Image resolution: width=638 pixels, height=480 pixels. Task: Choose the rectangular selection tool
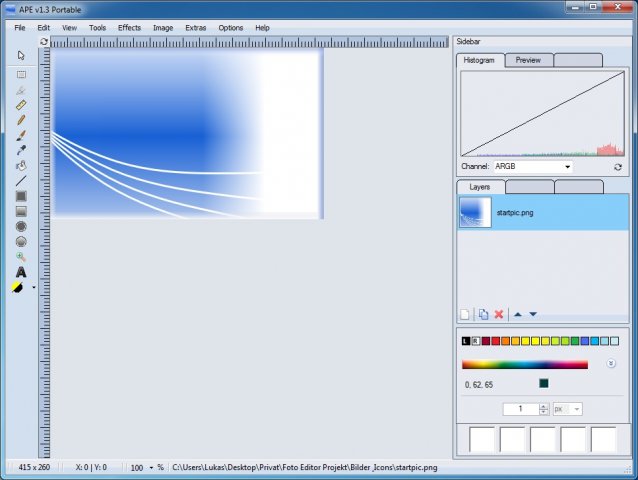[x=21, y=74]
